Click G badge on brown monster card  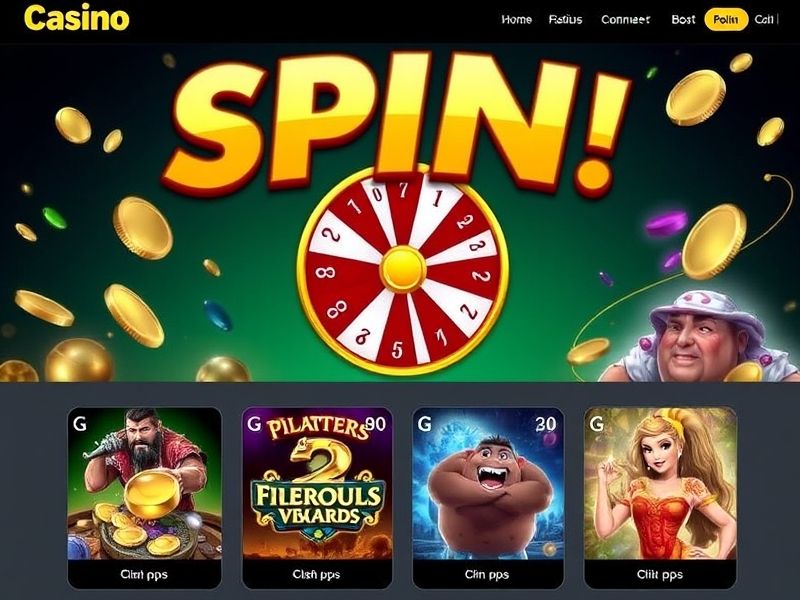(424, 423)
